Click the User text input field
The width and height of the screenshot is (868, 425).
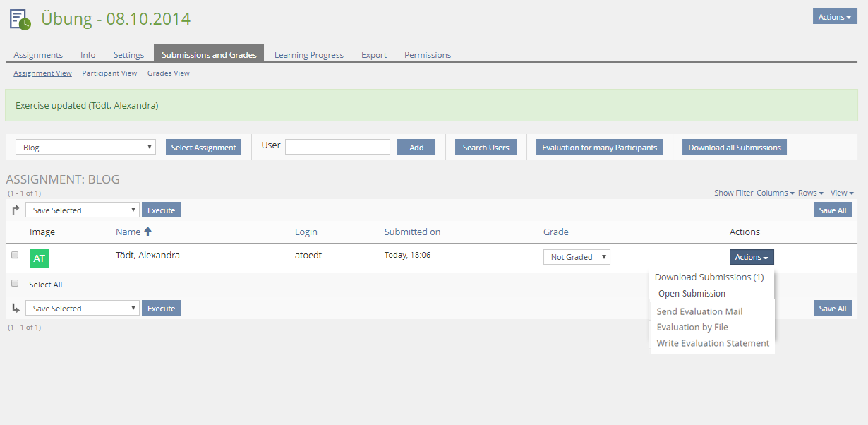[337, 147]
